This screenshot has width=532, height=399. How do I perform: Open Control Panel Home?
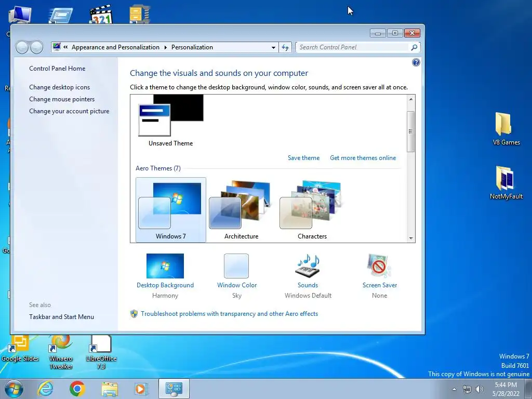[x=57, y=69]
